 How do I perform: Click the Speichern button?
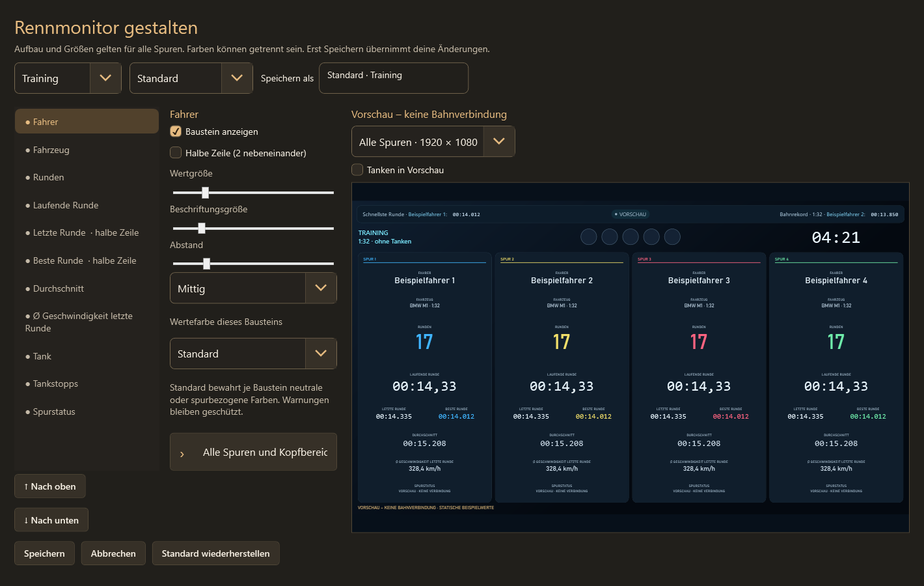[44, 553]
